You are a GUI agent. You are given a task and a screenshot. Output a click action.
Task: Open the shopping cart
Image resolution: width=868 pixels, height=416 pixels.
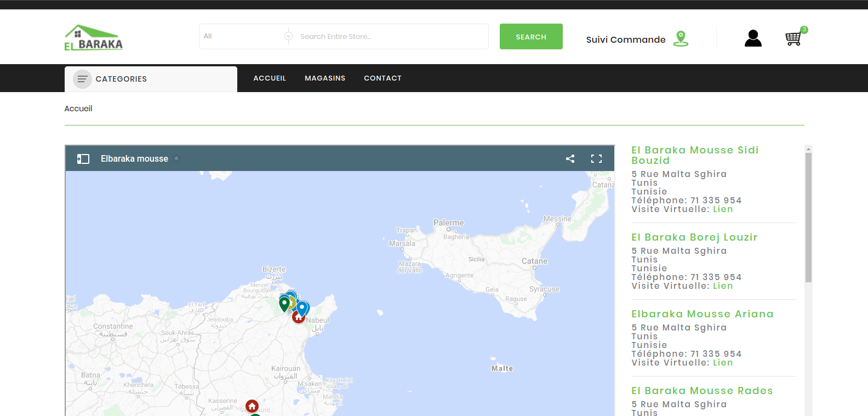point(793,38)
